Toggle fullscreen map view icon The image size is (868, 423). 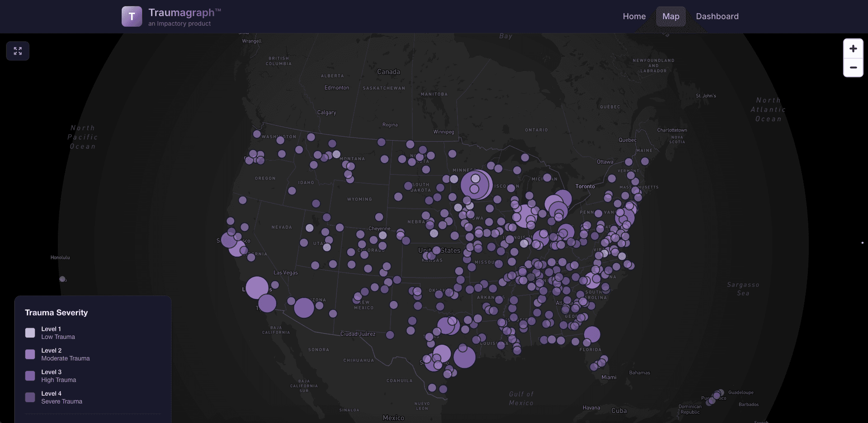click(x=18, y=51)
